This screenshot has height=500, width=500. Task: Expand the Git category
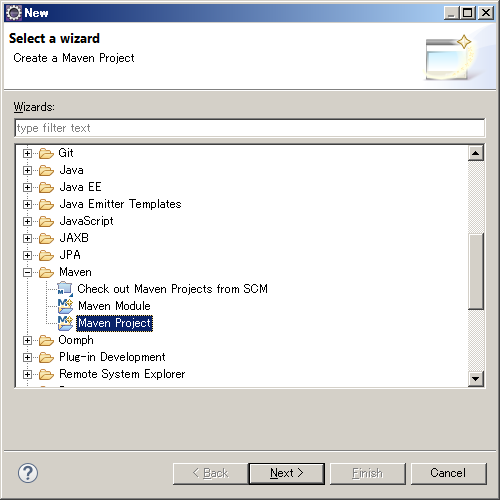click(x=27, y=154)
